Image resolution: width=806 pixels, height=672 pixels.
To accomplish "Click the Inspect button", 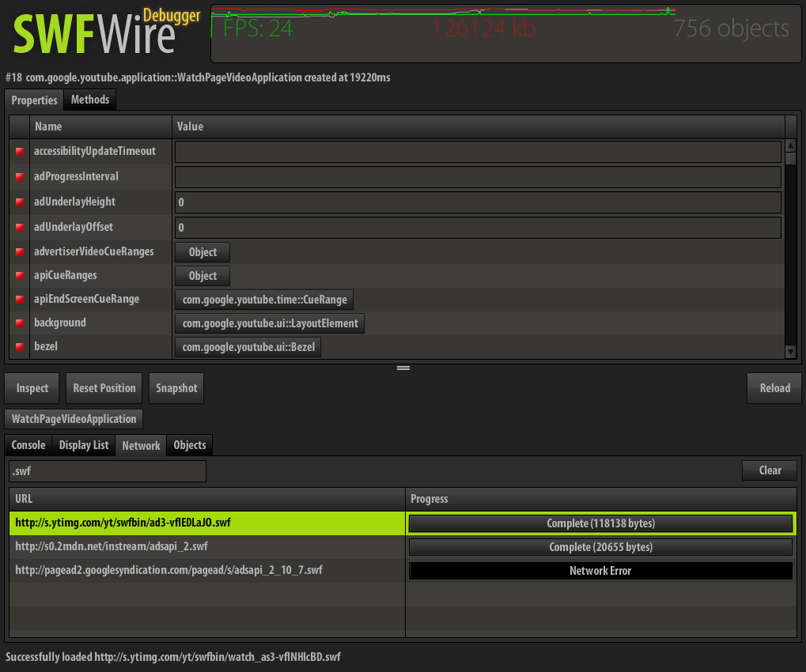I will pyautogui.click(x=32, y=388).
